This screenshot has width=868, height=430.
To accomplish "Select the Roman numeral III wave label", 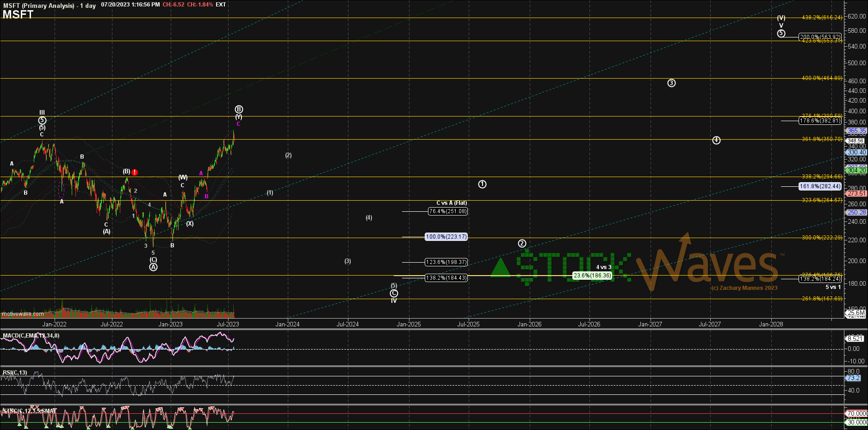I will [42, 112].
